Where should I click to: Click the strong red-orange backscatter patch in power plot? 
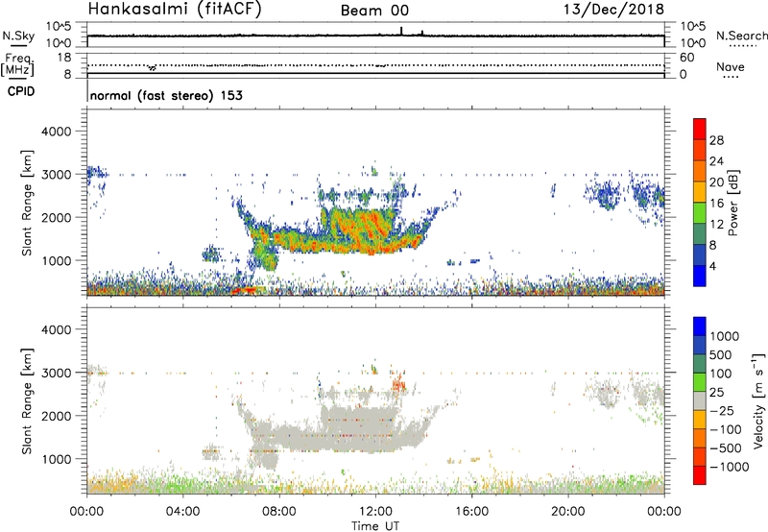tap(363, 230)
